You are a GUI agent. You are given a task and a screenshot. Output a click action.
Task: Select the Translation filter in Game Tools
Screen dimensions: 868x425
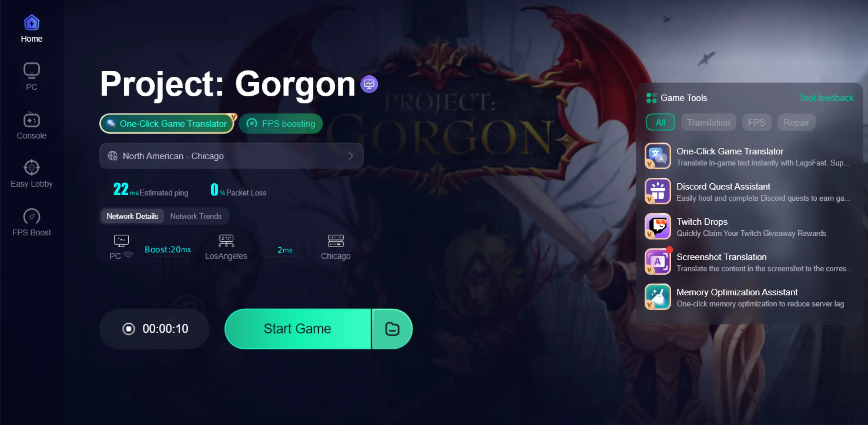click(708, 122)
